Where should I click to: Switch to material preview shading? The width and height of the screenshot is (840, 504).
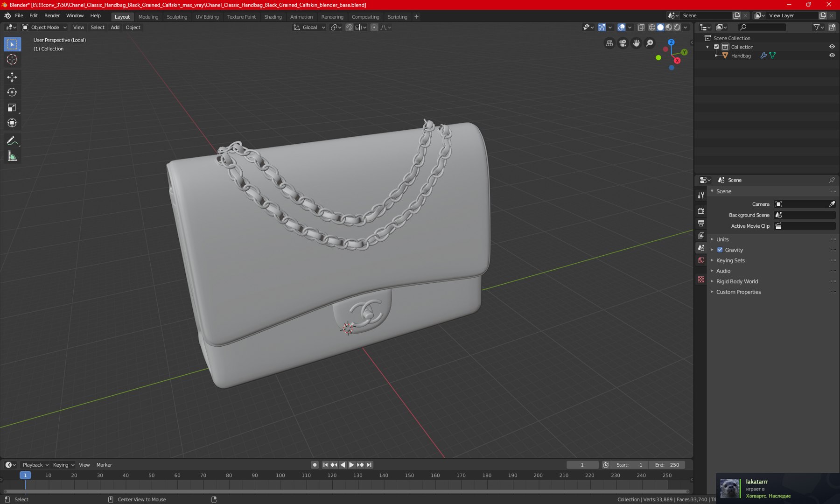669,28
